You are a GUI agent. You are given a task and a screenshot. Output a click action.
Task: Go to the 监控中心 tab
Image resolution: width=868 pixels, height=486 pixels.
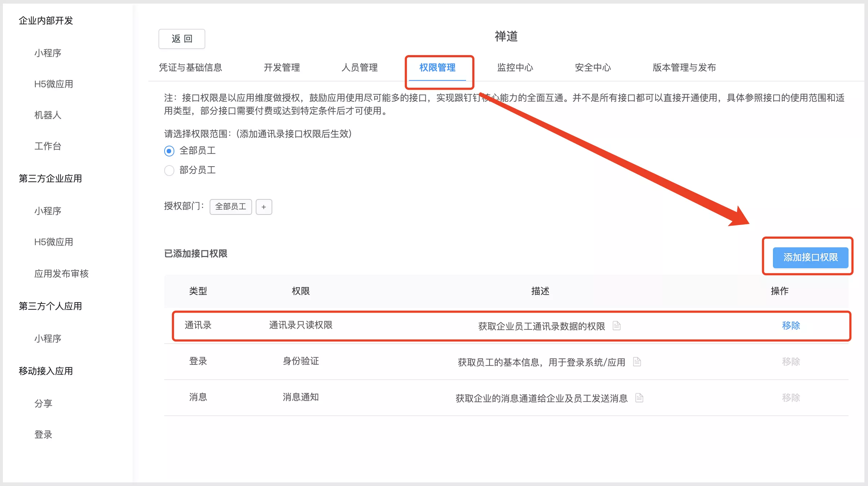[x=515, y=67]
